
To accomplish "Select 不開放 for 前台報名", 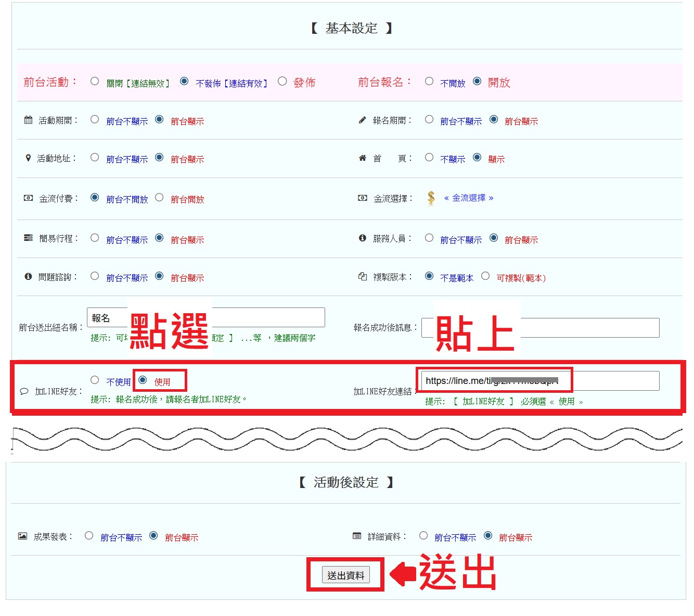I will pos(429,81).
